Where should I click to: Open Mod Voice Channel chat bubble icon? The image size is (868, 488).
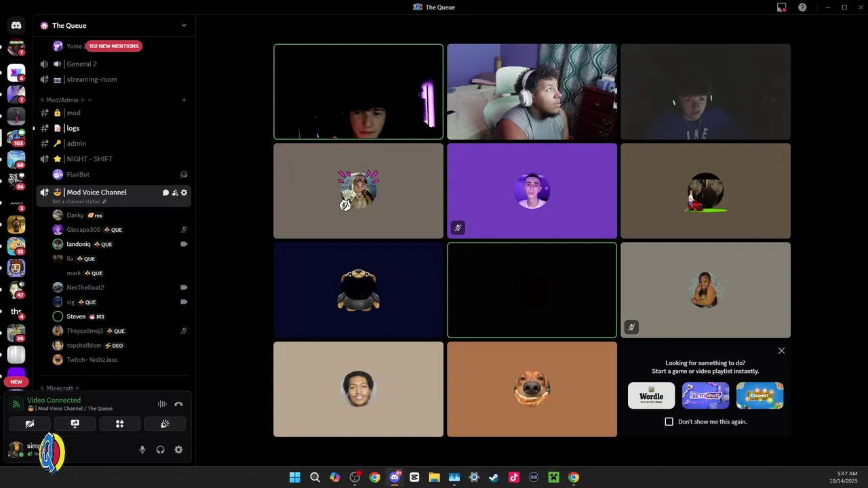165,192
